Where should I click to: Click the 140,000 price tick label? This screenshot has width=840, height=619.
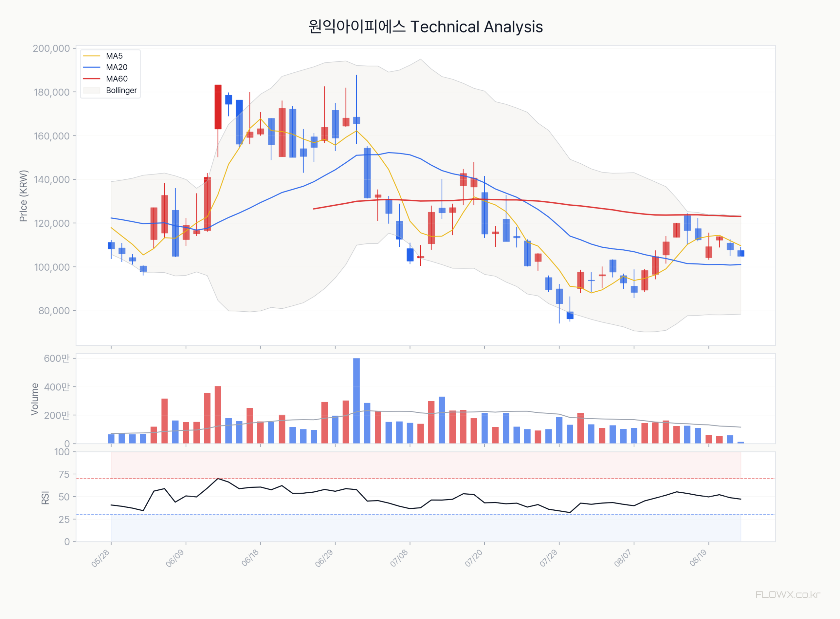[52, 179]
